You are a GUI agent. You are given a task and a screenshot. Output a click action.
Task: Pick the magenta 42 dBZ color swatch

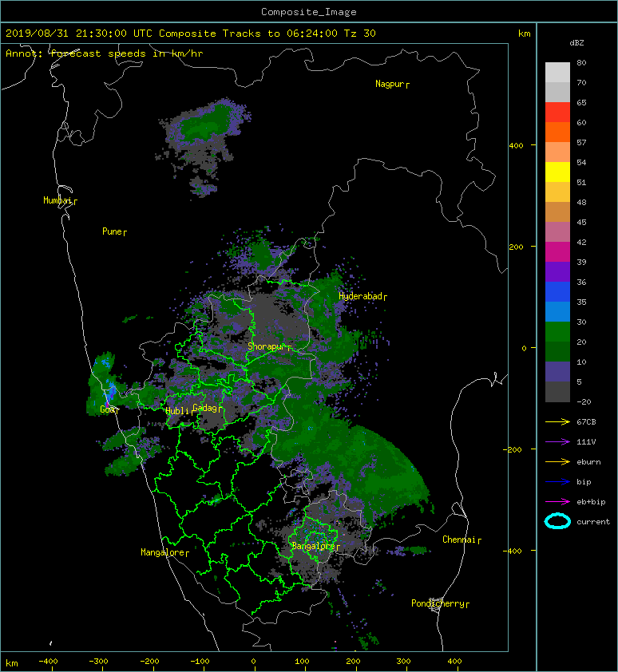pos(557,252)
